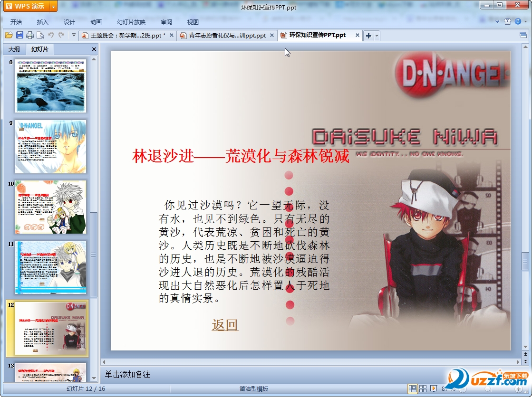Start slideshow from the status bar icon

coord(433,388)
